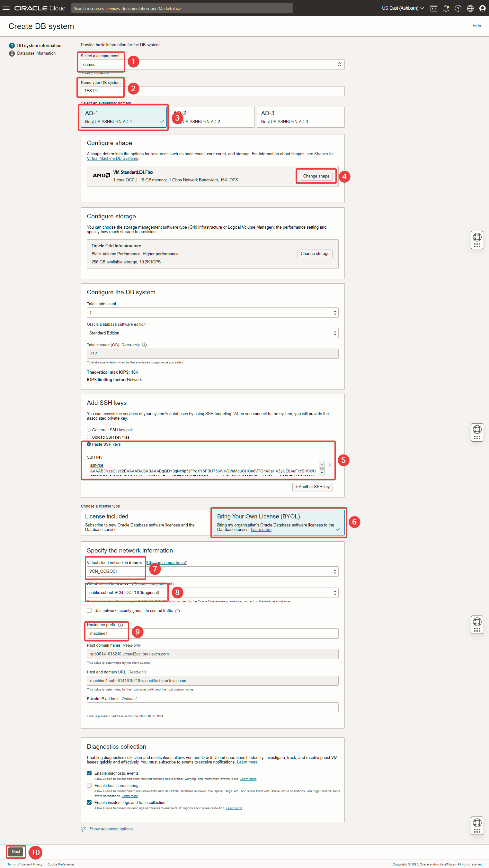This screenshot has height=868, width=489.
Task: Click the info icon beside Total storage
Action: [144, 345]
